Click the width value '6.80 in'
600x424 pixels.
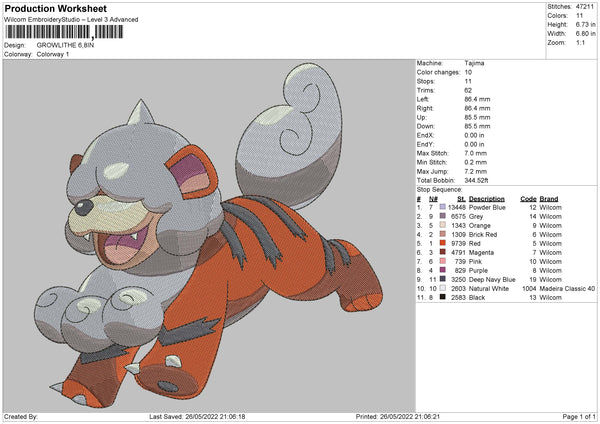(585, 34)
